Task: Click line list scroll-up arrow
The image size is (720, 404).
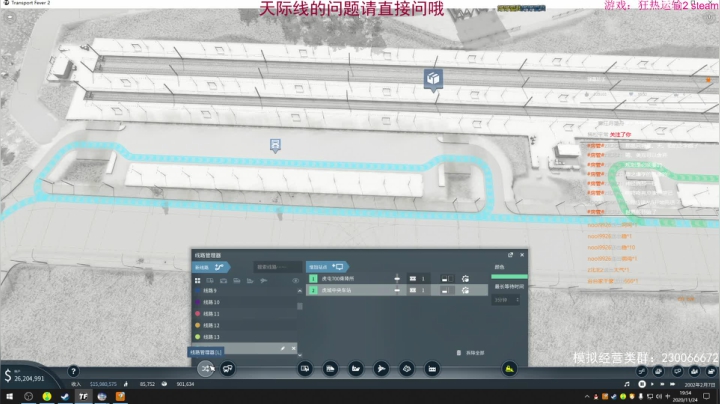Action: click(x=300, y=291)
